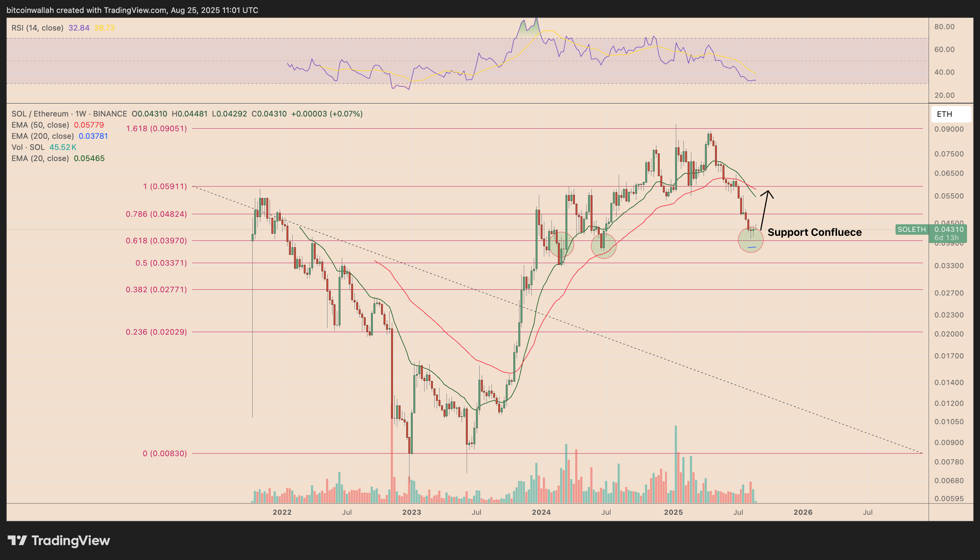
Task: Click the 0.5 (0.03371) Fibonacci label
Action: [x=161, y=263]
